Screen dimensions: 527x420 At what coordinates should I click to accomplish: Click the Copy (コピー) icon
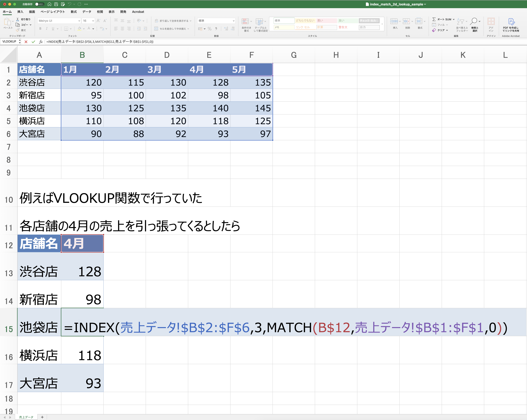(18, 25)
